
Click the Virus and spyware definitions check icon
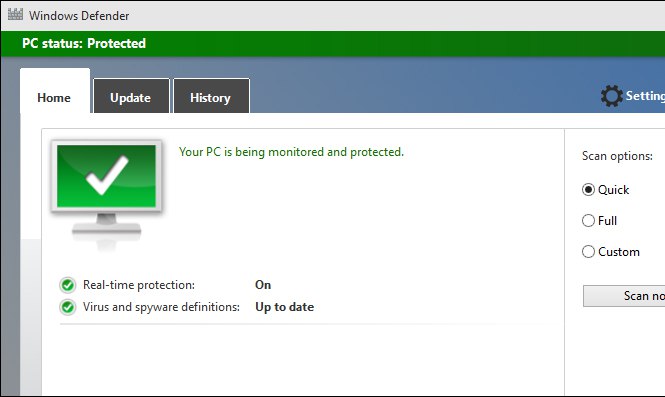68,307
